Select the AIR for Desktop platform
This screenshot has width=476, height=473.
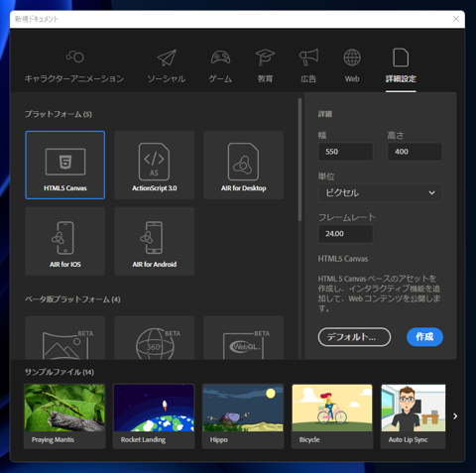(244, 165)
